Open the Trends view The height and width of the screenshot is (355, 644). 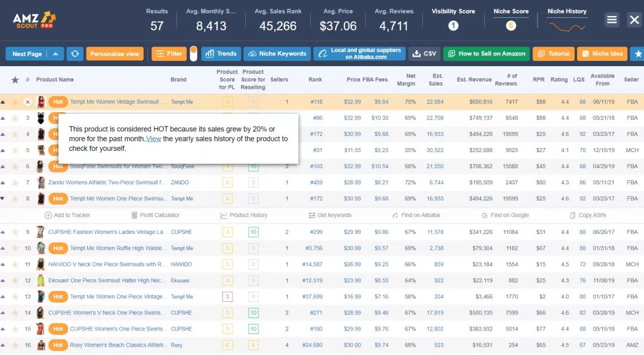(x=221, y=54)
